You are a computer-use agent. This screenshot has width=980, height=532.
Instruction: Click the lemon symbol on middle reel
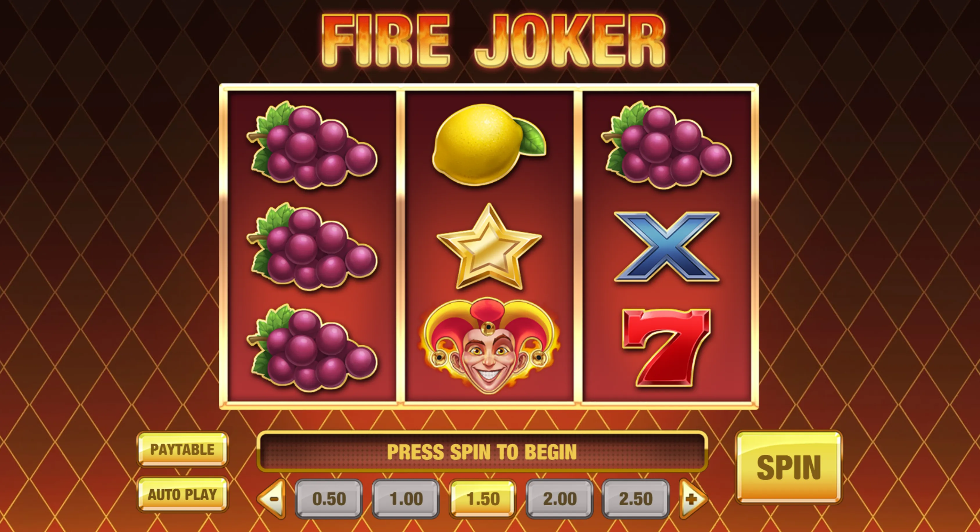pos(489,145)
